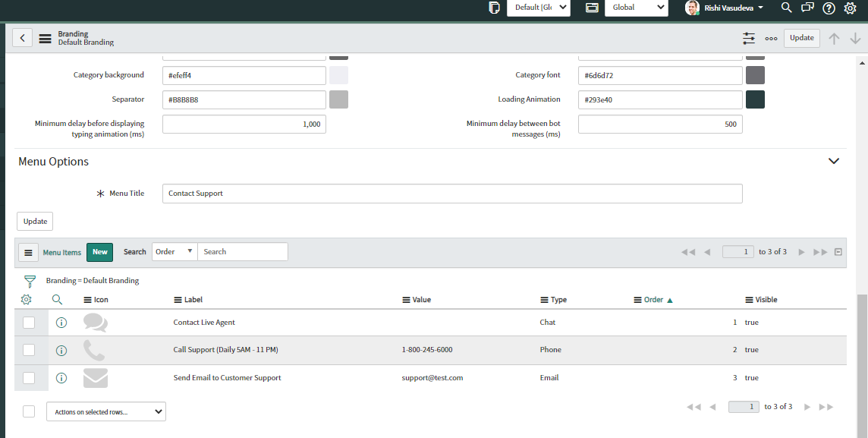Open the update set picker icon
The image size is (868, 438).
pos(495,8)
